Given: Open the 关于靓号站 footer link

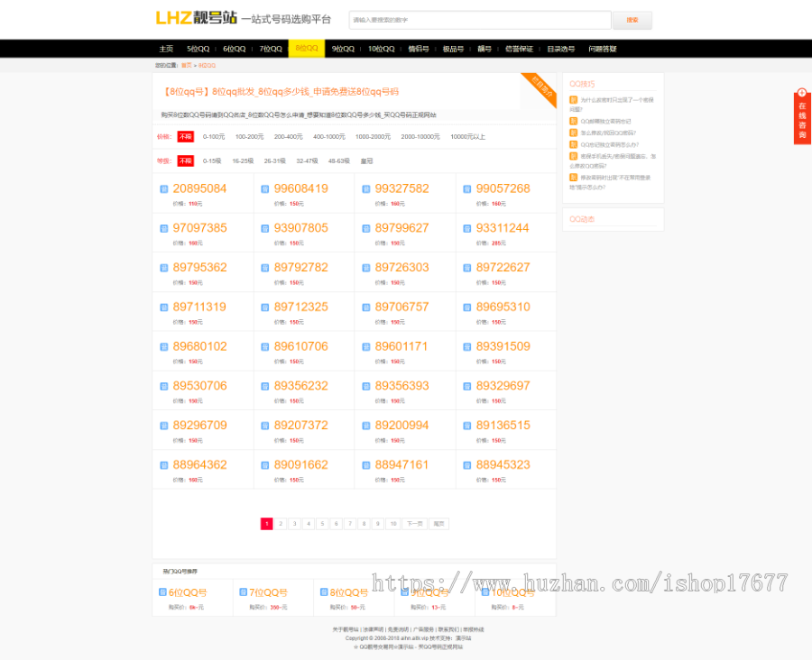Looking at the screenshot, I should tap(346, 629).
